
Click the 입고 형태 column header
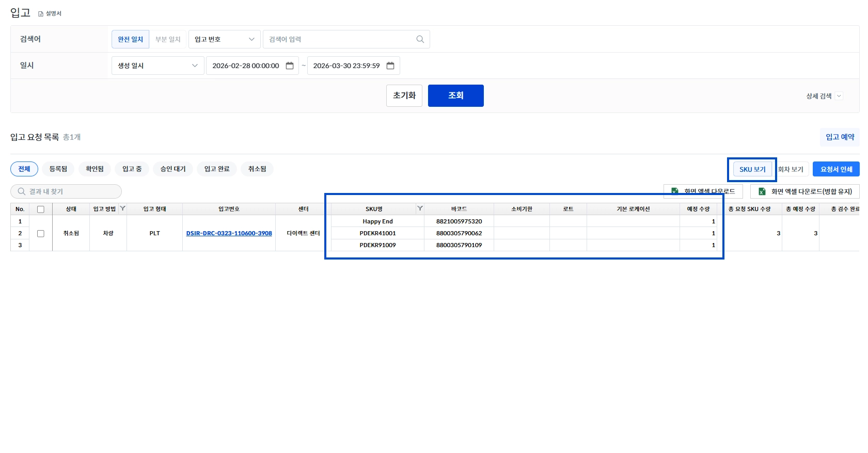tap(154, 209)
